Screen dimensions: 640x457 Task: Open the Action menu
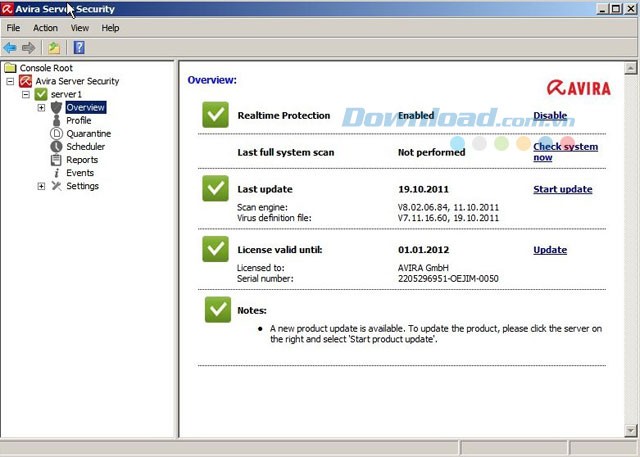click(45, 28)
